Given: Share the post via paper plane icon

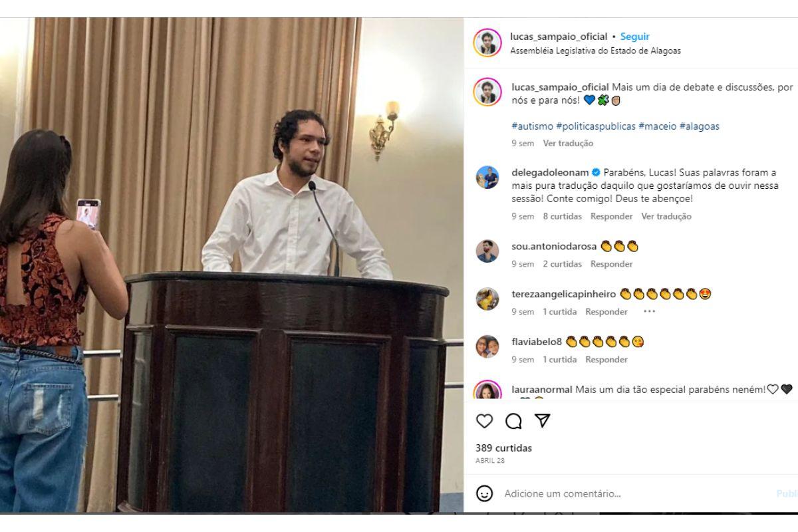Looking at the screenshot, I should [x=543, y=420].
